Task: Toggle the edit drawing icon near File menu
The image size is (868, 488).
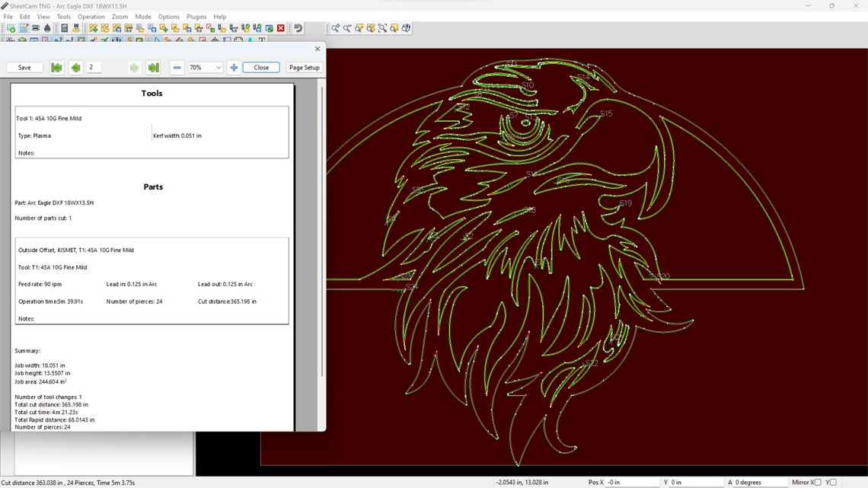Action: point(22,27)
